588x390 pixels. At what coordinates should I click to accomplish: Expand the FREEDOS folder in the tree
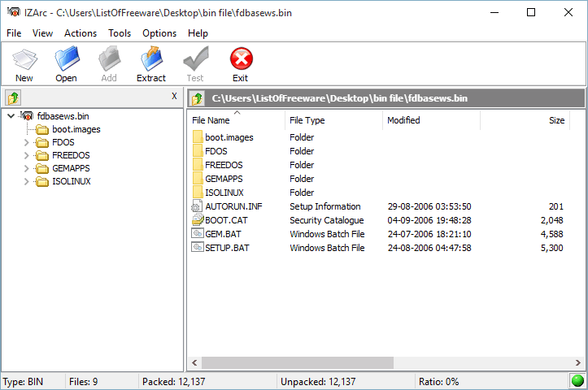pyautogui.click(x=26, y=155)
